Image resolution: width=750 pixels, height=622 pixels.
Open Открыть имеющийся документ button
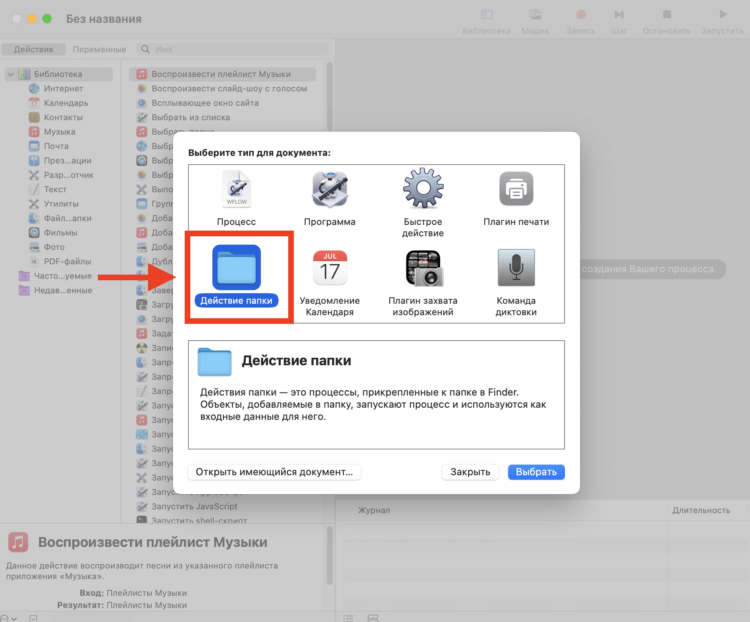pos(275,472)
